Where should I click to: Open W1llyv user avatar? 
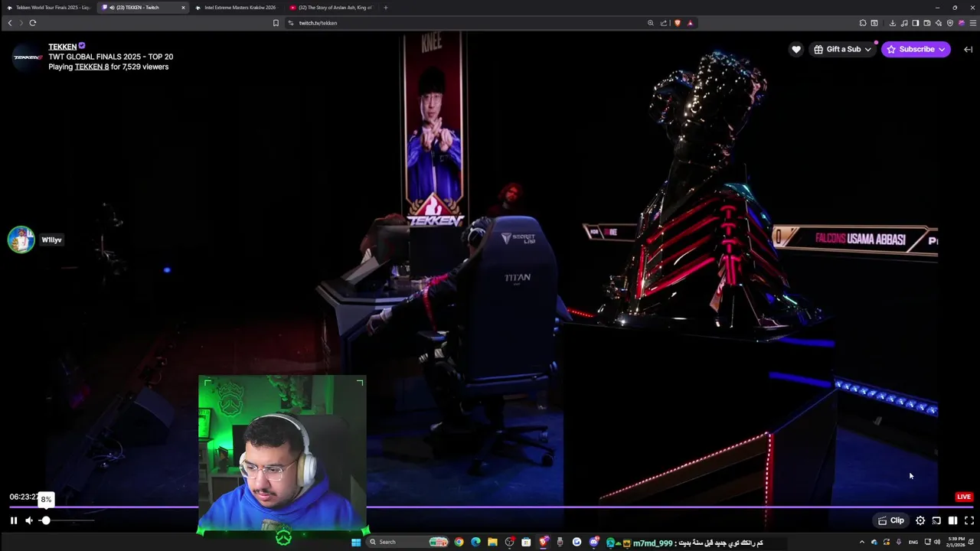pos(21,240)
